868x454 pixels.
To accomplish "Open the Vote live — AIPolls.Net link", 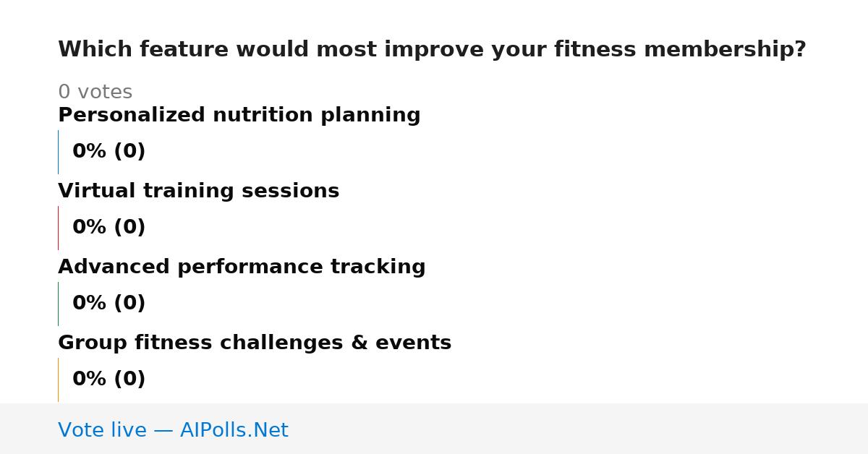I will 173,430.
